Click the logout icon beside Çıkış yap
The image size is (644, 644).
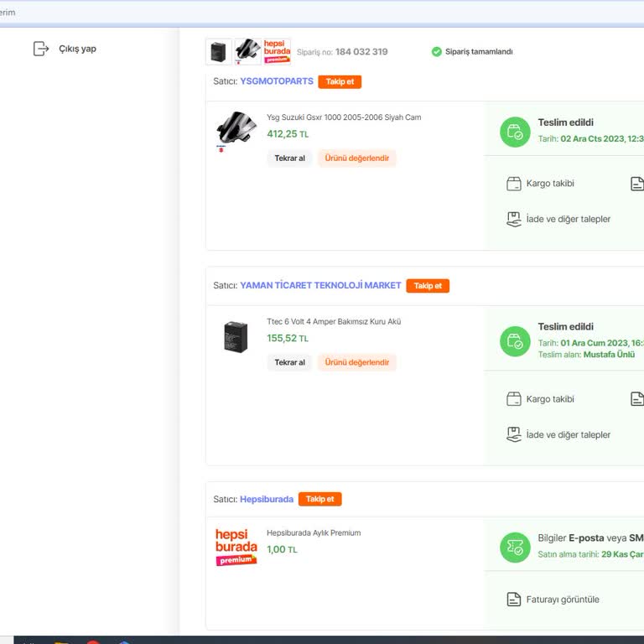[x=41, y=49]
